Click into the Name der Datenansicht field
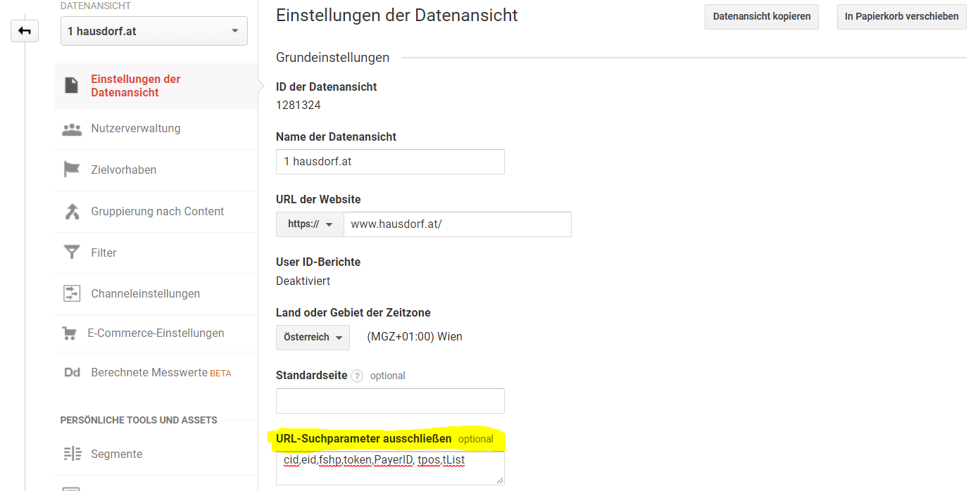Screen dimensions: 980x491 pos(390,162)
